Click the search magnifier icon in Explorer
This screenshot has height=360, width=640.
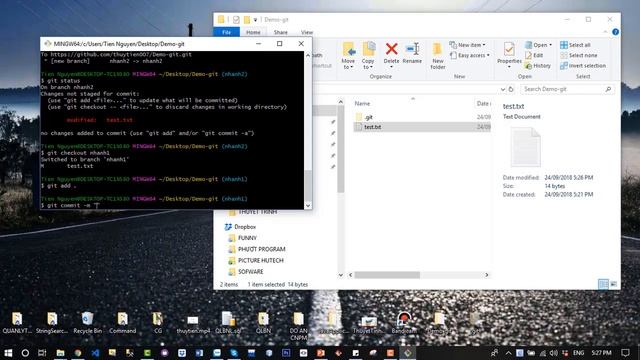[608, 89]
